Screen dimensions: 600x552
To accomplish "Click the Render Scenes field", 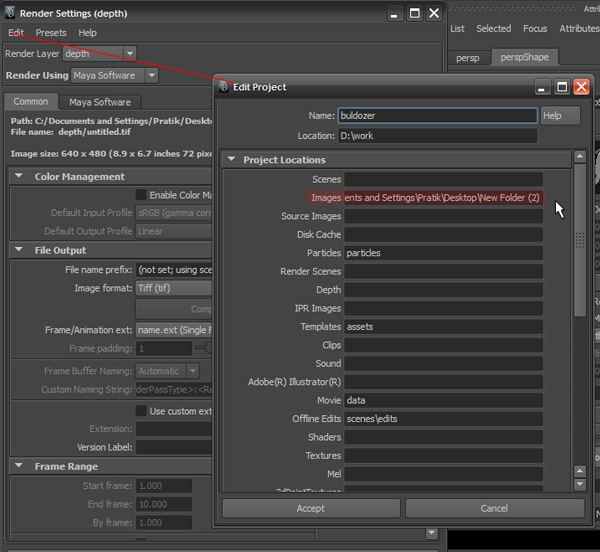I will pyautogui.click(x=443, y=271).
